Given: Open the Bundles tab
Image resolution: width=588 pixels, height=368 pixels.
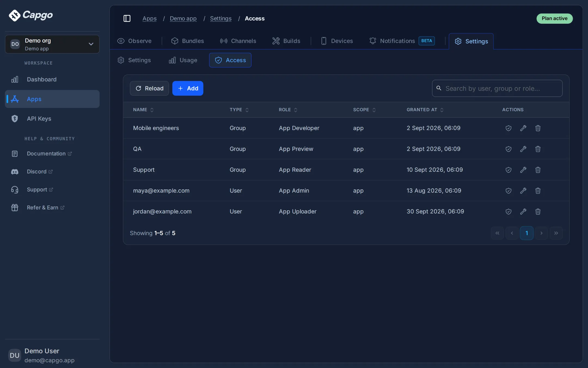Looking at the screenshot, I should (187, 41).
